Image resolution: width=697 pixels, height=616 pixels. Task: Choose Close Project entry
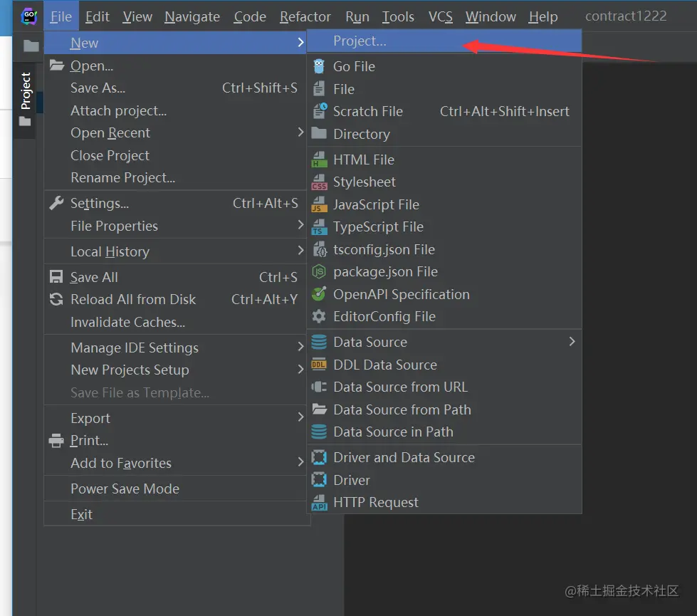pos(175,155)
